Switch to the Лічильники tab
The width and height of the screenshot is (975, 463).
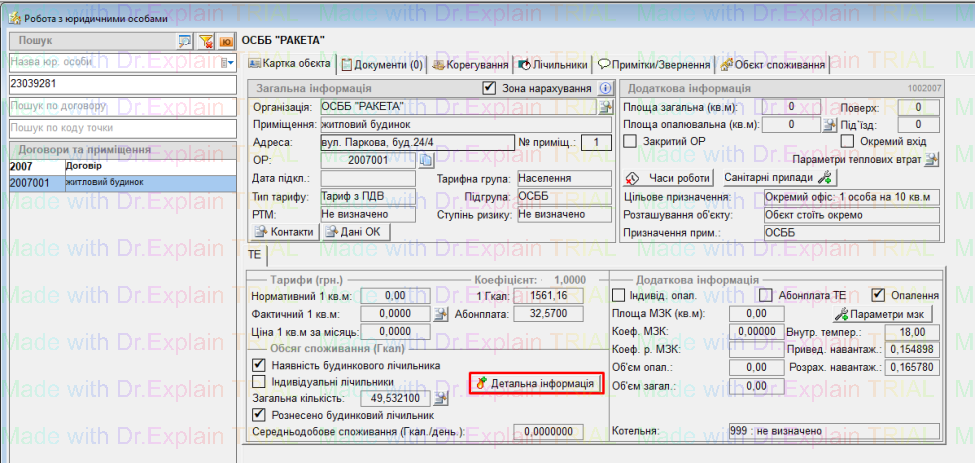tap(553, 65)
